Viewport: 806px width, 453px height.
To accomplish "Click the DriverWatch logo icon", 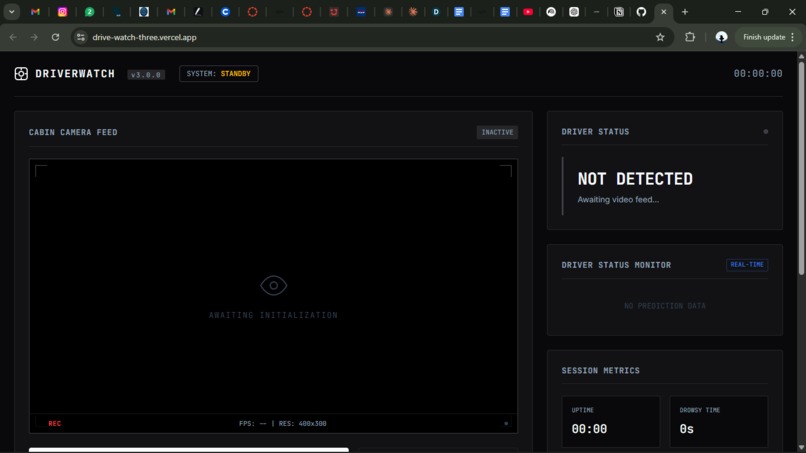I will (x=21, y=74).
